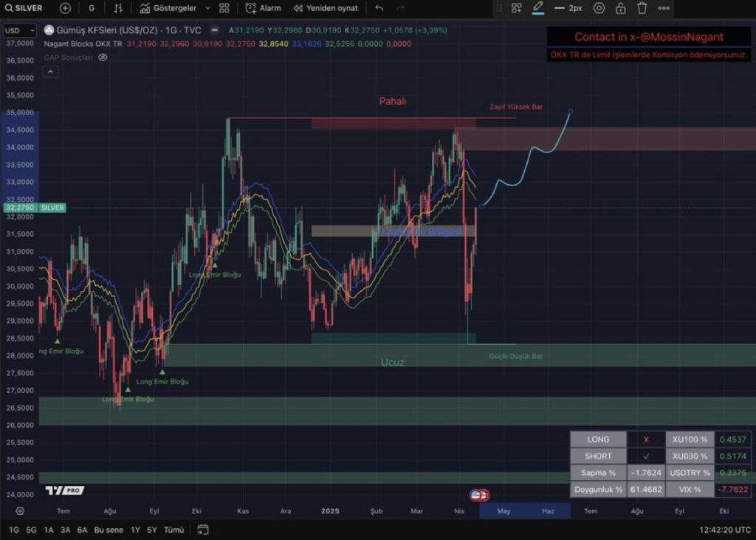Select the Bu sene date range tab
The width and height of the screenshot is (756, 540).
(109, 530)
